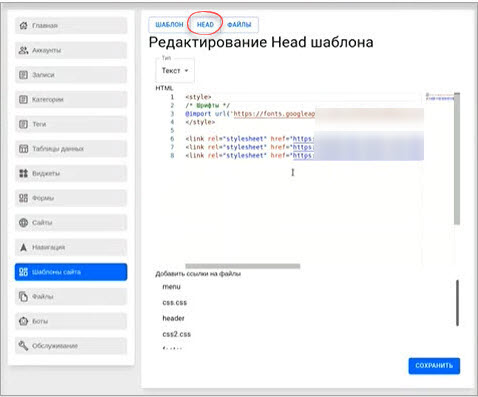Switch to the ШАБЛОН tab
Screen dimensions: 478x397
click(169, 25)
